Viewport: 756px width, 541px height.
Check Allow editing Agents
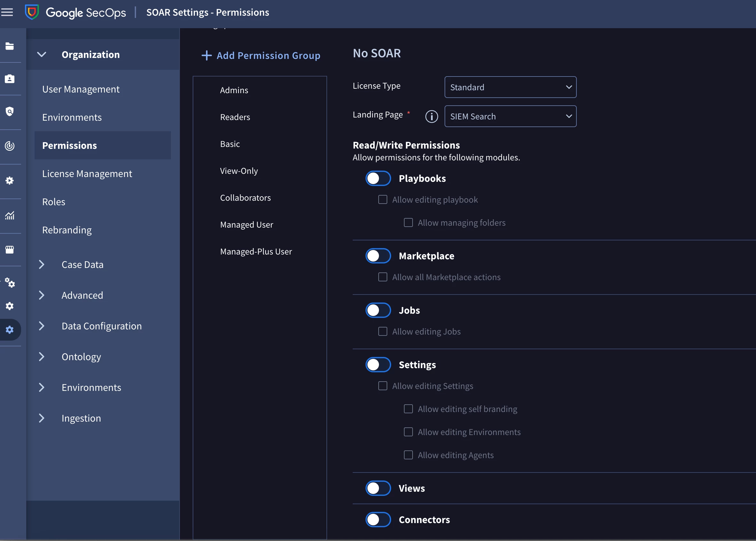click(x=408, y=455)
